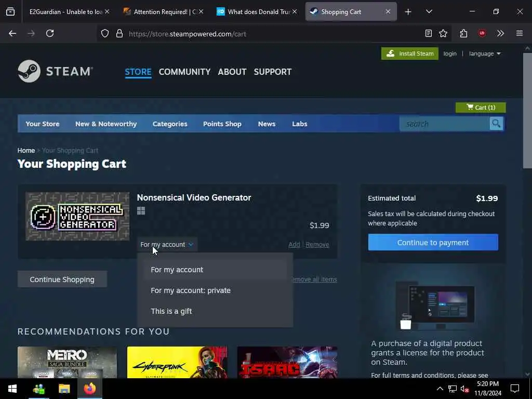Choose For my account option
Screen dimensions: 532x399
click(x=215, y=270)
